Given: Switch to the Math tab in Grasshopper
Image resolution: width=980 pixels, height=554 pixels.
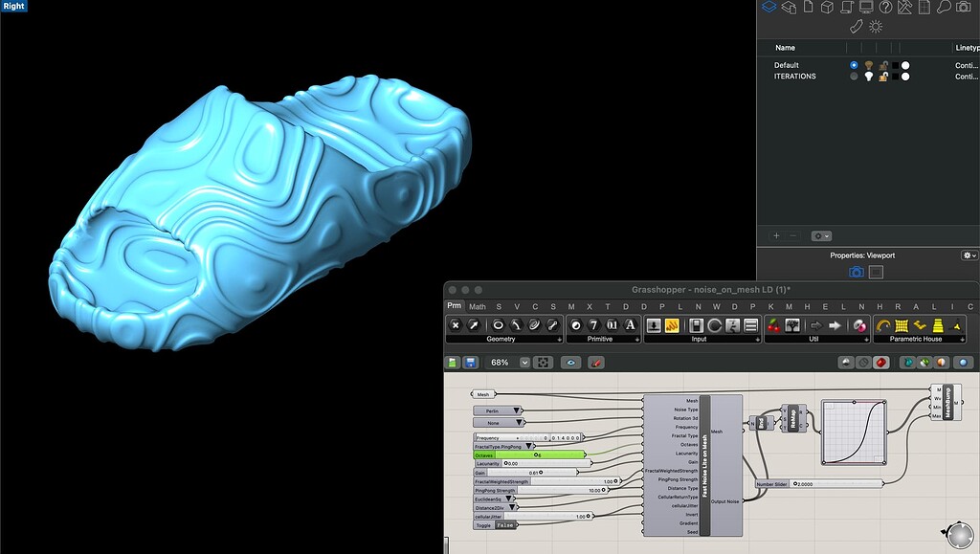Looking at the screenshot, I should [x=477, y=306].
